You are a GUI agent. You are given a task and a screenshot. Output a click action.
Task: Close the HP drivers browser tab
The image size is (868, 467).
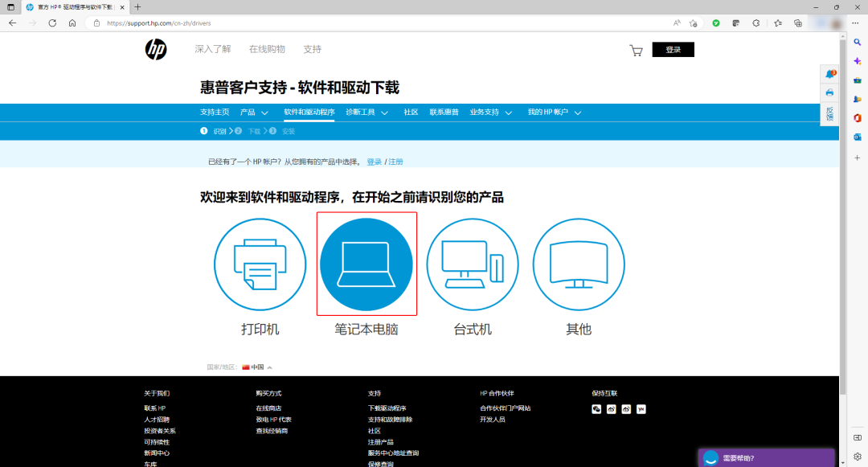tap(122, 7)
